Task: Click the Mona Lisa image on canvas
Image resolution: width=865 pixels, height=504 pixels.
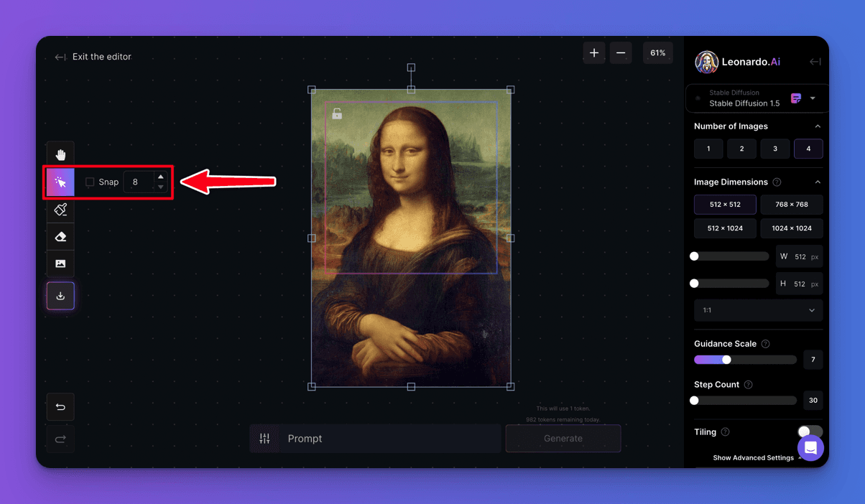Action: (x=411, y=238)
